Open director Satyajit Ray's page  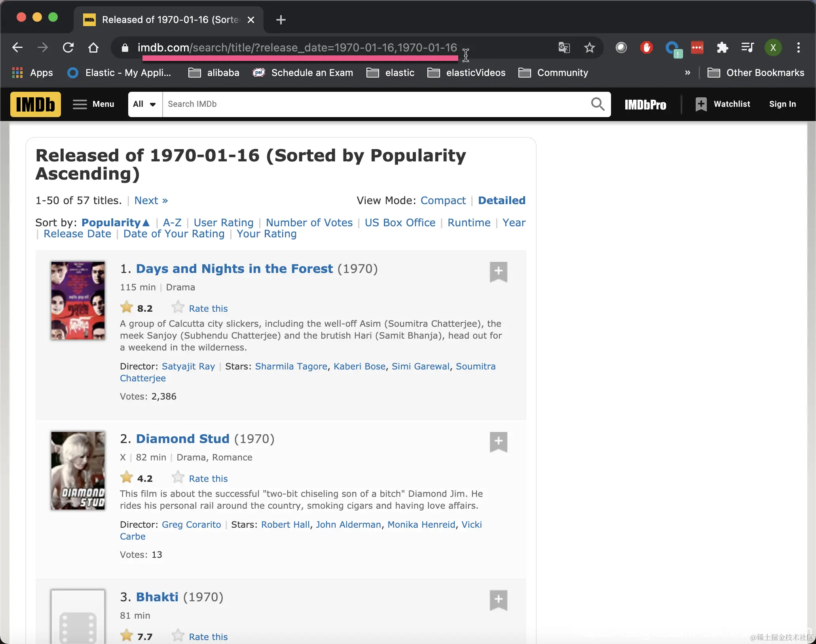click(x=188, y=366)
